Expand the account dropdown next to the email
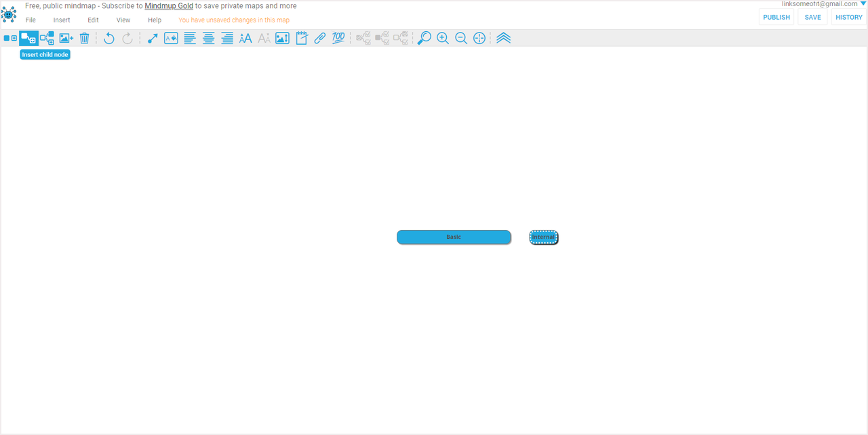868x435 pixels. (863, 3)
